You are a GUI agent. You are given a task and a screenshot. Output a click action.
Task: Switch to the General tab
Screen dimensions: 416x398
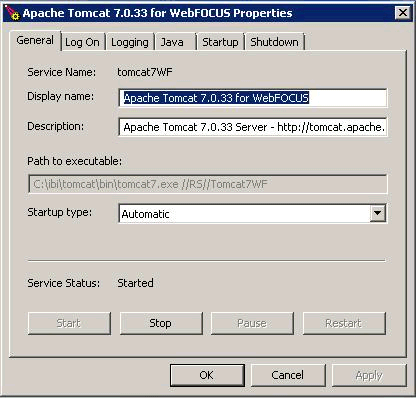(x=35, y=40)
